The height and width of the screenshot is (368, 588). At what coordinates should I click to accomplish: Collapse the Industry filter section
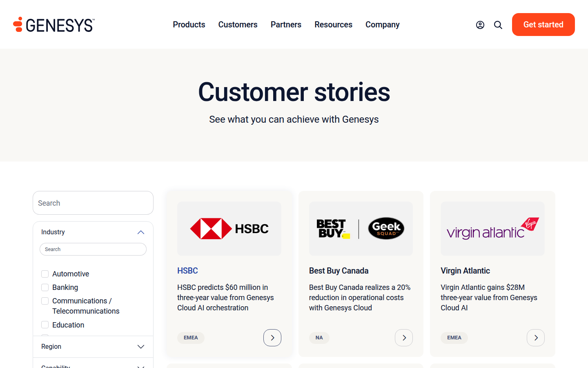pyautogui.click(x=141, y=232)
